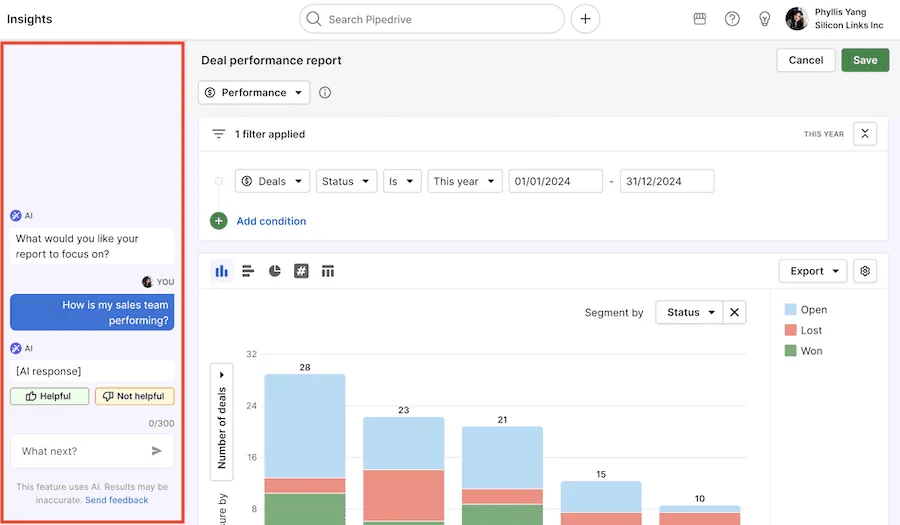Click the What next? chat input
This screenshot has height=525, width=900.
click(92, 451)
